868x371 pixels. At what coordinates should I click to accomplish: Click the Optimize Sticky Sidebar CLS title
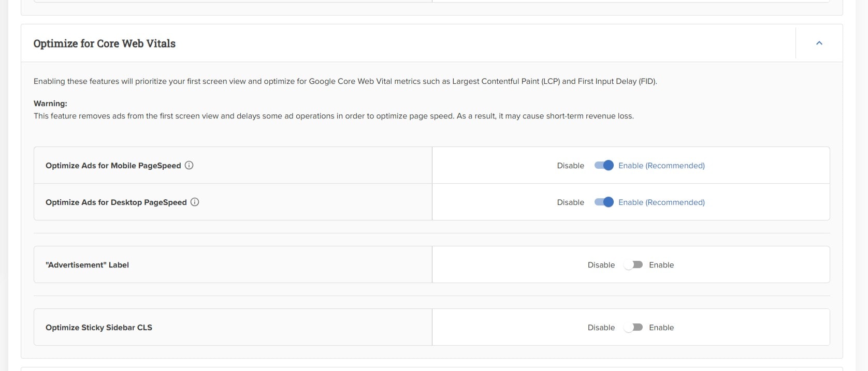click(x=99, y=328)
